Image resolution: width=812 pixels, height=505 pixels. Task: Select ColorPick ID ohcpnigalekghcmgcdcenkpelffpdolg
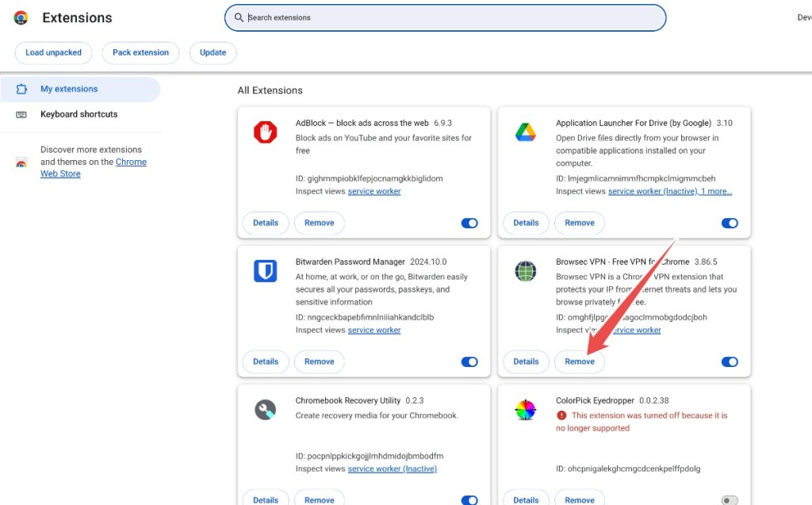click(x=628, y=469)
